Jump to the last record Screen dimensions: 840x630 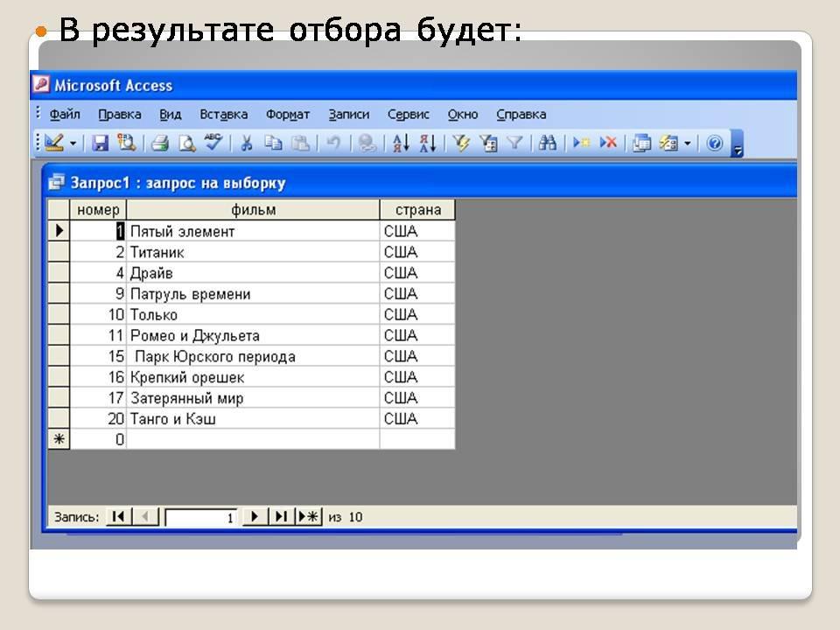[x=280, y=517]
